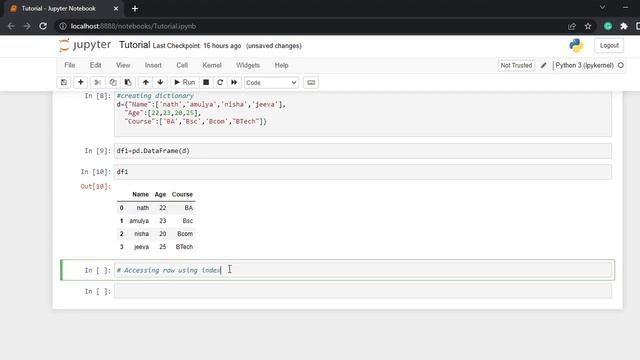Copy selected cells icon
640x360 pixels.
(x=113, y=82)
